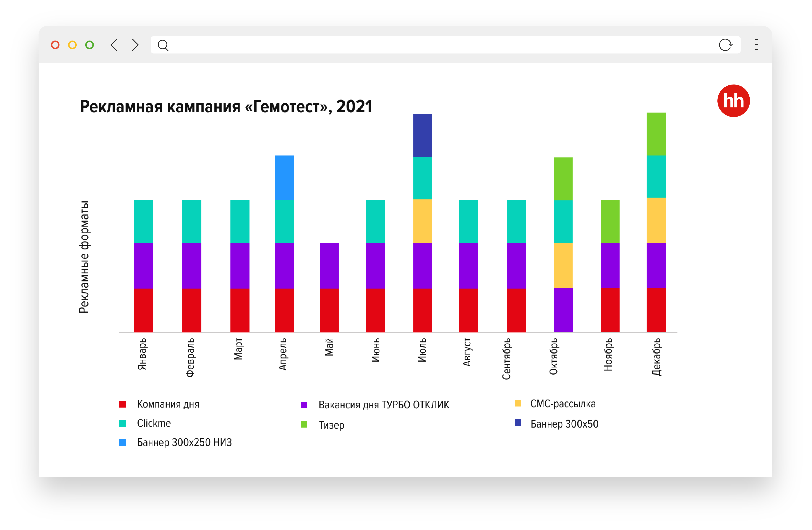This screenshot has width=812, height=530.
Task: Click the Август month label
Action: [467, 352]
